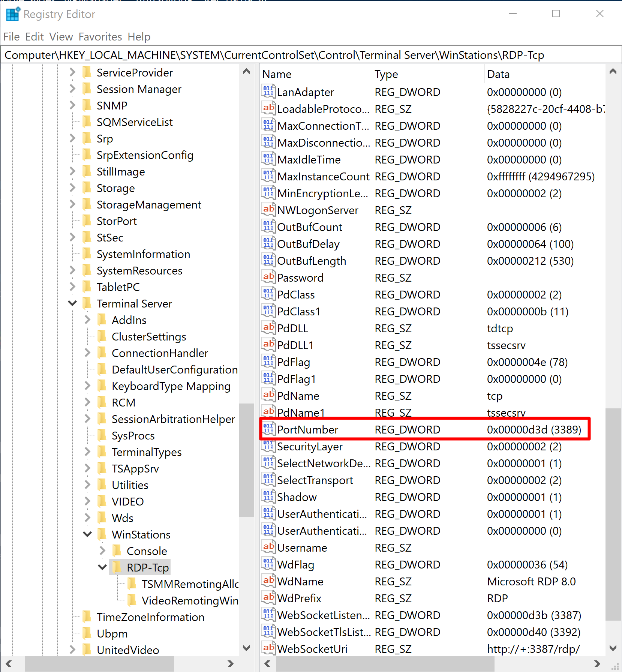The image size is (622, 672).
Task: Collapse the WinStations key
Action: [x=87, y=534]
